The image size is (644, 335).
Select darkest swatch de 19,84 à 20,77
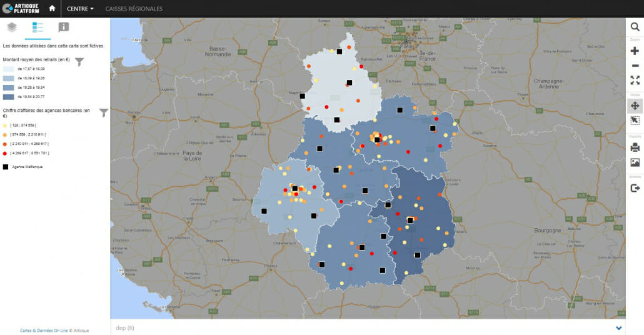[x=9, y=97]
